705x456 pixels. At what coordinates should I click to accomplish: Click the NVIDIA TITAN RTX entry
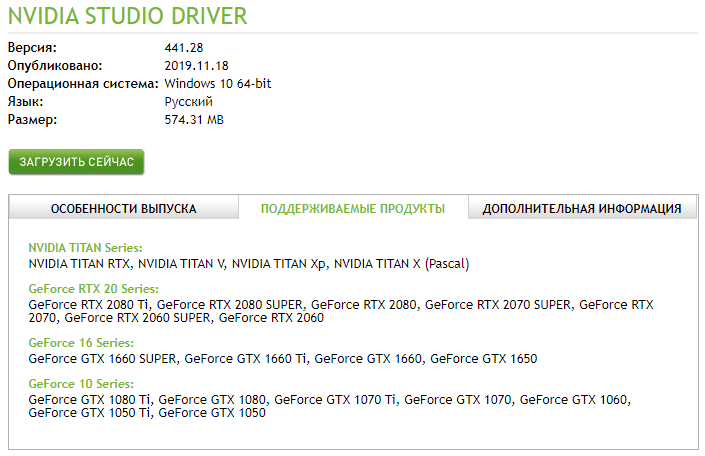79,264
